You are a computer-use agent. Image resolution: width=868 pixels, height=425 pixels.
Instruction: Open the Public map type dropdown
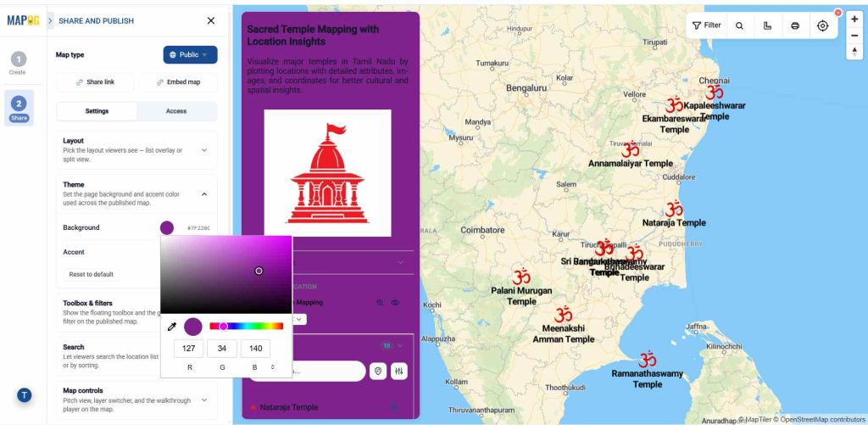tap(190, 55)
